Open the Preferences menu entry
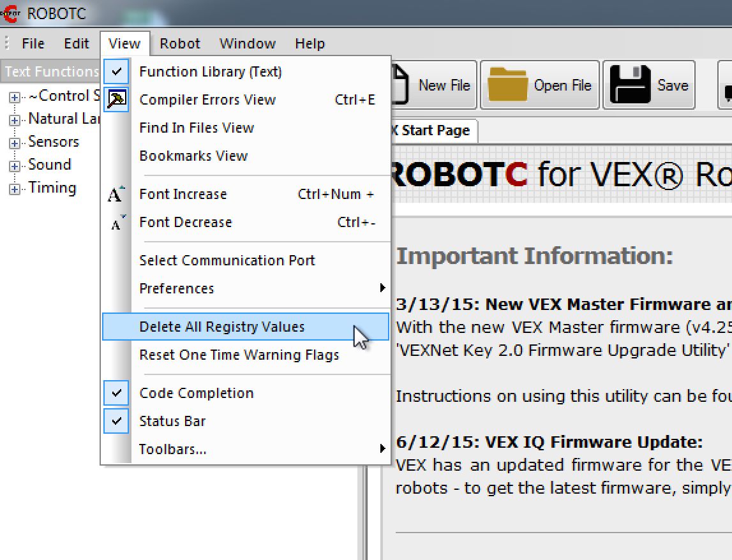Image resolution: width=732 pixels, height=560 pixels. 246,288
